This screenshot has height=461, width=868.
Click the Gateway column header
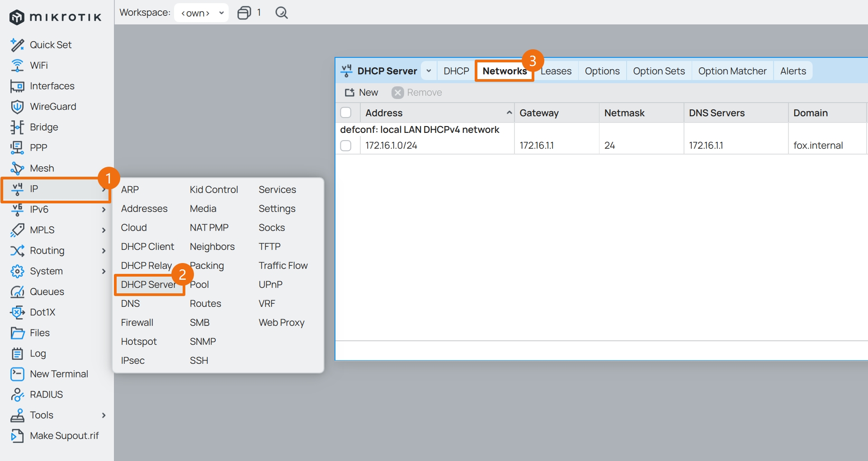coord(557,113)
